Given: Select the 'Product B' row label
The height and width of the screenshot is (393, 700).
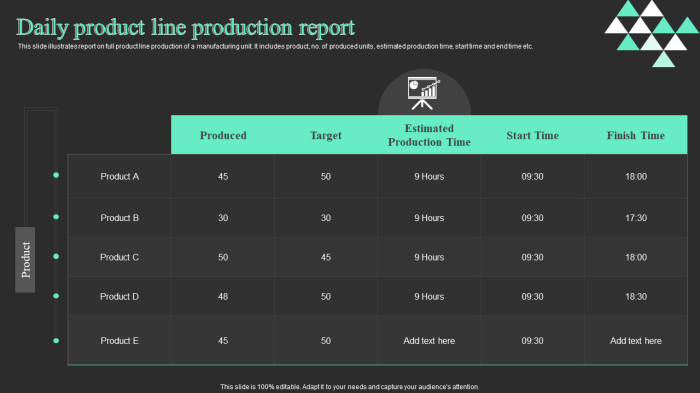Looking at the screenshot, I should tap(119, 218).
